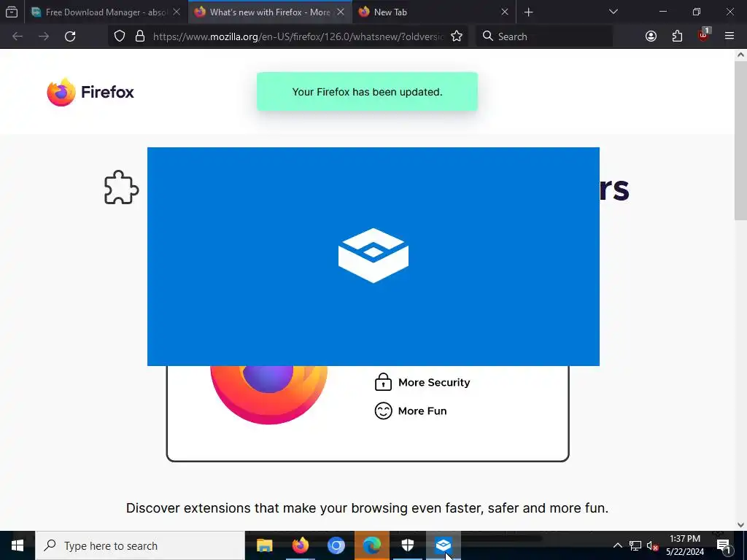The width and height of the screenshot is (747, 560).
Task: View site security padlock info
Action: point(140,36)
